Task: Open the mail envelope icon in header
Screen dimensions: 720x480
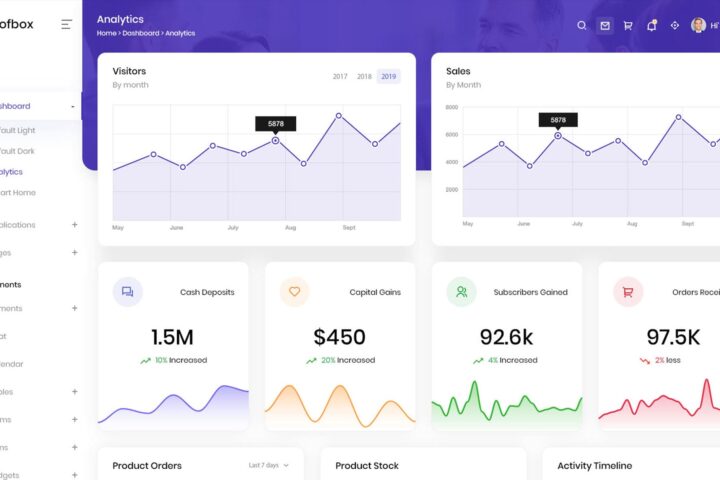Action: (605, 26)
